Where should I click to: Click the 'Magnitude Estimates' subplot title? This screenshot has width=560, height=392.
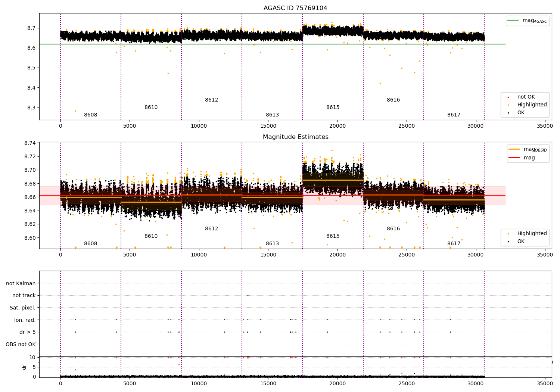click(295, 137)
